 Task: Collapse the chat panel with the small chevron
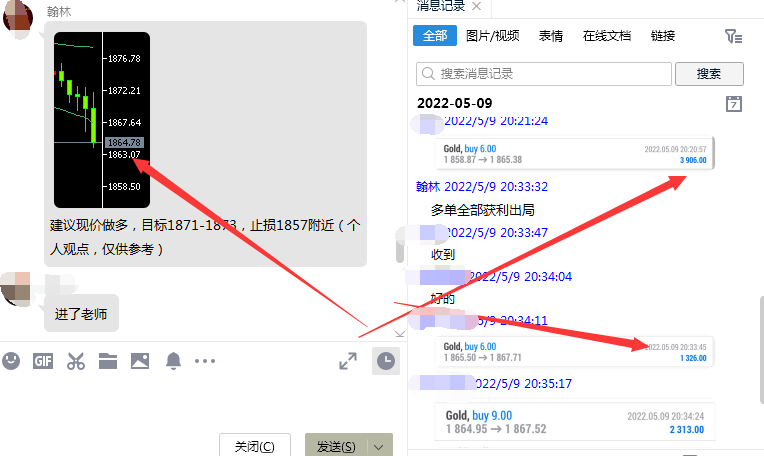pyautogui.click(x=400, y=334)
